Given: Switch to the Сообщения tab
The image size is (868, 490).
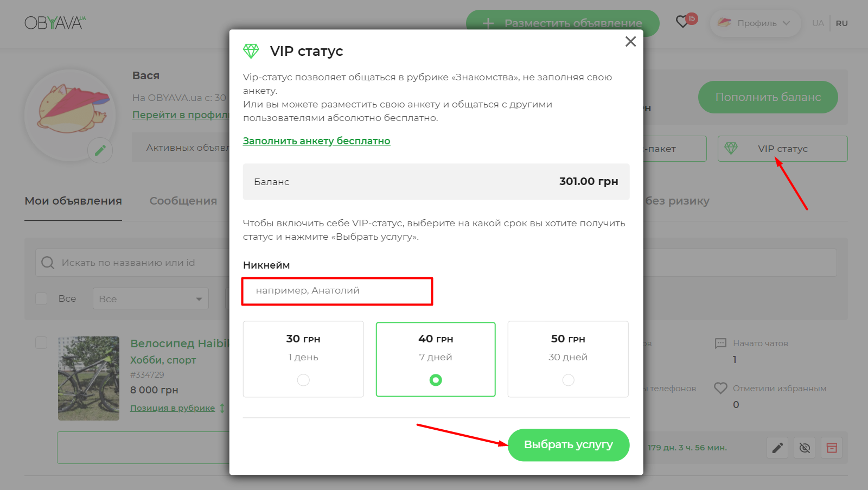Looking at the screenshot, I should pos(183,201).
